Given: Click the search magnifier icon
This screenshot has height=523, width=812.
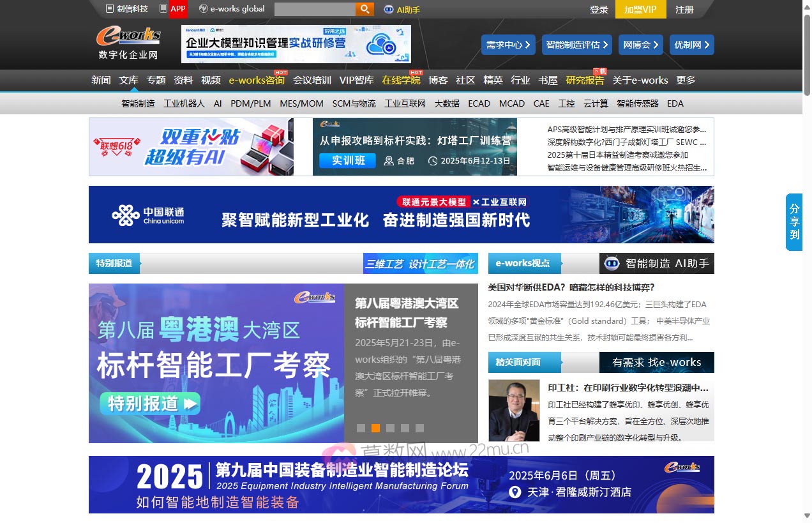Looking at the screenshot, I should tap(364, 9).
